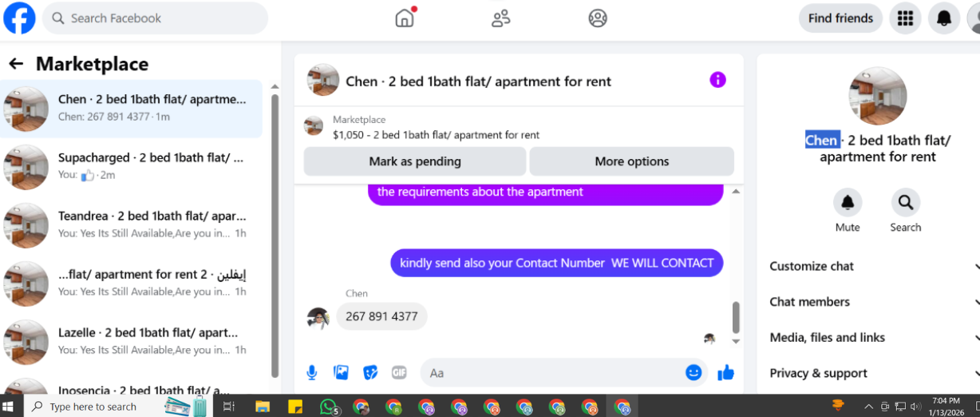The height and width of the screenshot is (417, 980).
Task: Mute this conversation with the bell
Action: [848, 203]
